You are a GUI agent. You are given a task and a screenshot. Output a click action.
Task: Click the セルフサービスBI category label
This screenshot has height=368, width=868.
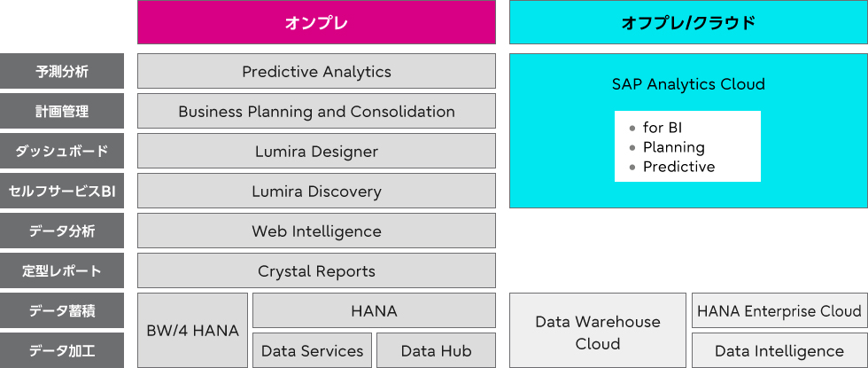point(62,191)
